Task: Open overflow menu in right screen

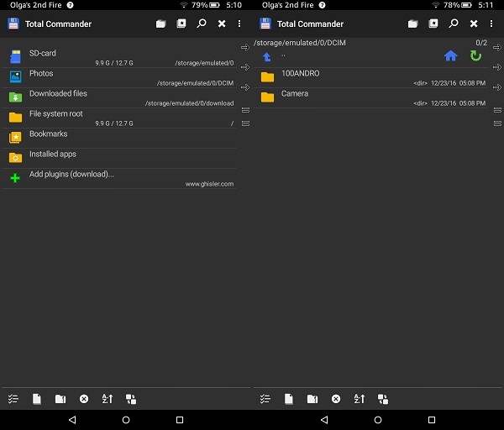Action: pyautogui.click(x=491, y=24)
